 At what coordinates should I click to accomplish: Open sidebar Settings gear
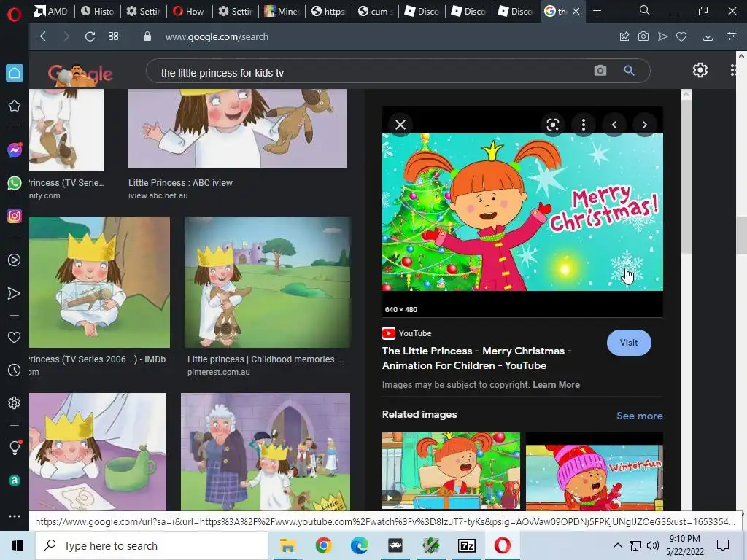15,402
